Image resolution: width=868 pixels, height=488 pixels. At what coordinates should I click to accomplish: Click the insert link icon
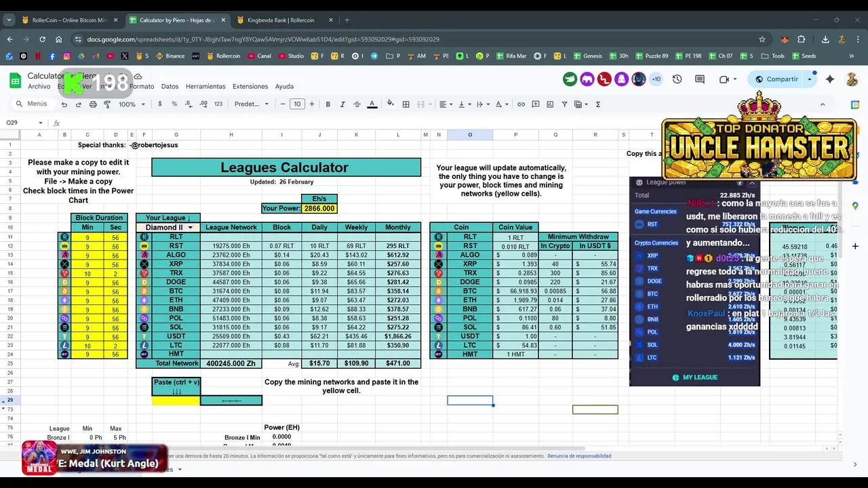coord(521,104)
